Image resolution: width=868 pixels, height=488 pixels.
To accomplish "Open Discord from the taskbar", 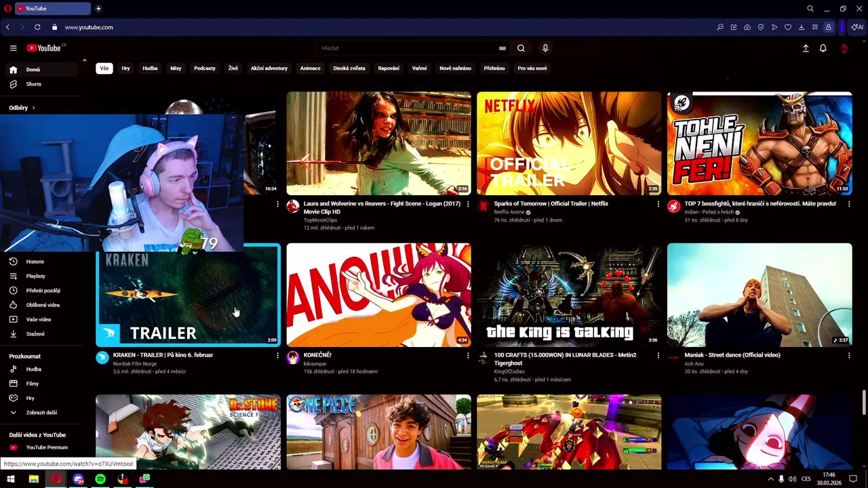I will coord(78,479).
